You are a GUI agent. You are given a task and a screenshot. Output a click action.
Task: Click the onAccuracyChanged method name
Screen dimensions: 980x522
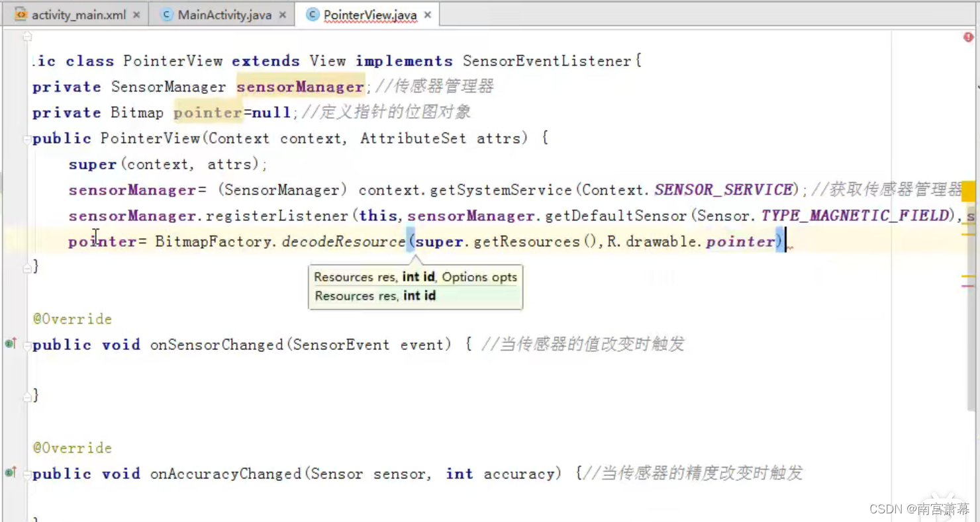click(226, 474)
